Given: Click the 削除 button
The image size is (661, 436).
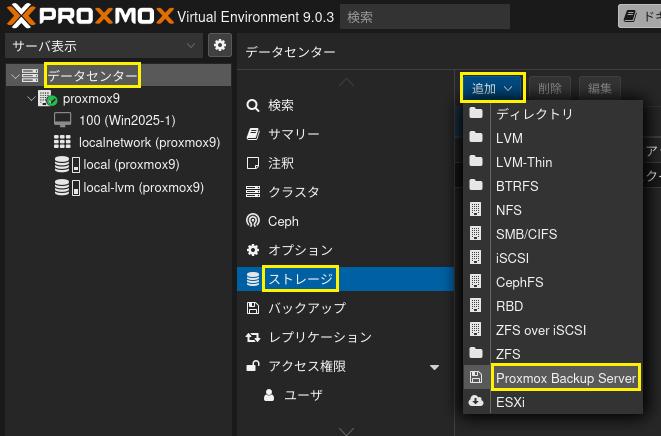Looking at the screenshot, I should [550, 88].
